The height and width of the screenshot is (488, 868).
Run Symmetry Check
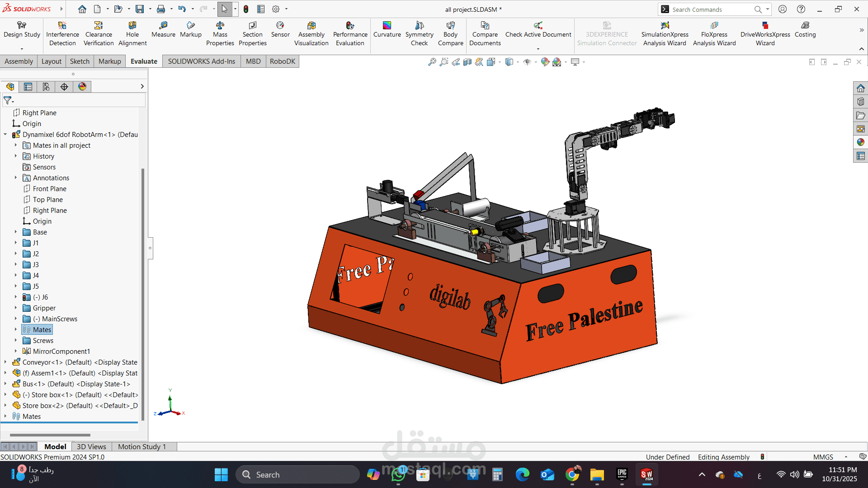point(420,33)
